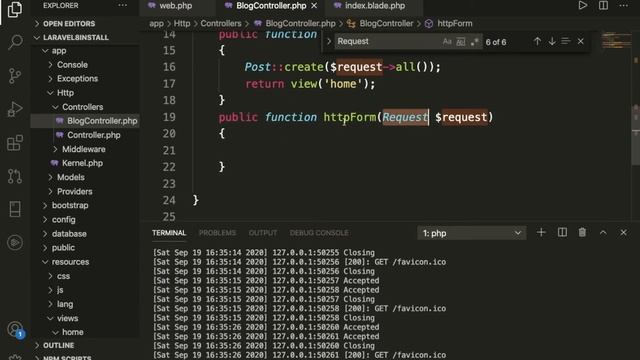Open the device-shaped activity bar icon below Pull Requests
The height and width of the screenshot is (360, 640).
click(15, 209)
